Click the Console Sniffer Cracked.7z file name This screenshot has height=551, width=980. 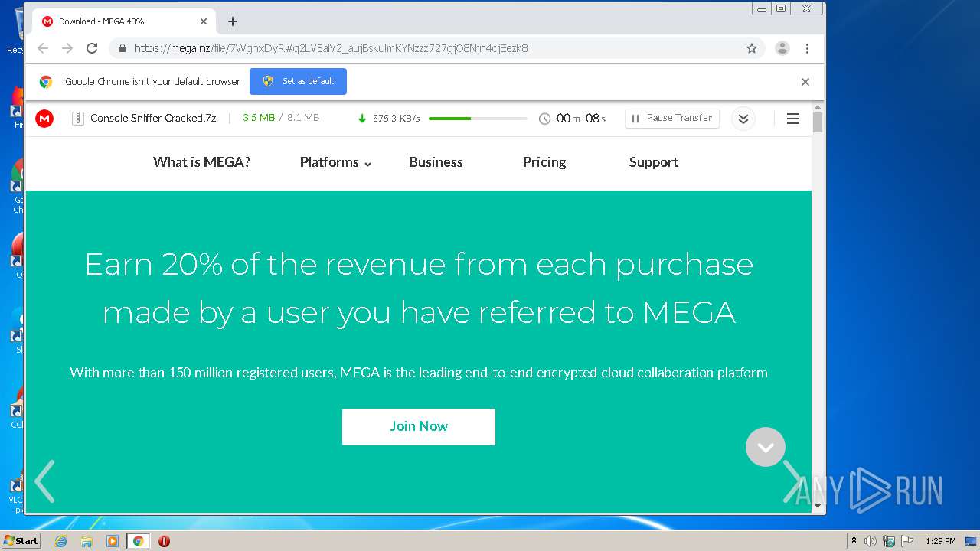153,118
